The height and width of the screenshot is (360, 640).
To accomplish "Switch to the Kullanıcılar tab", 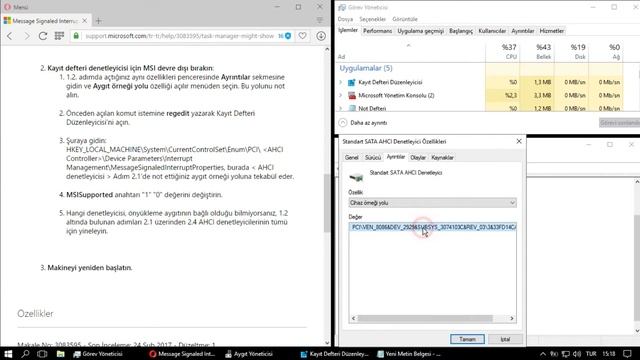I will point(492,31).
